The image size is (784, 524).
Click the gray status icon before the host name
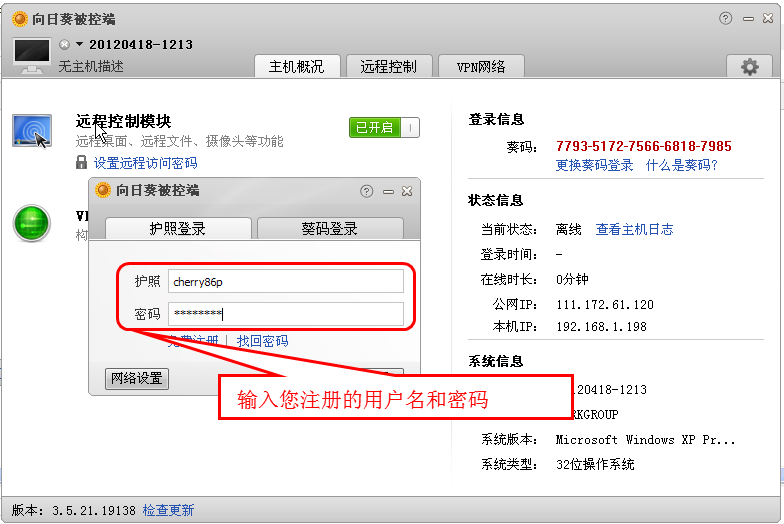point(64,44)
